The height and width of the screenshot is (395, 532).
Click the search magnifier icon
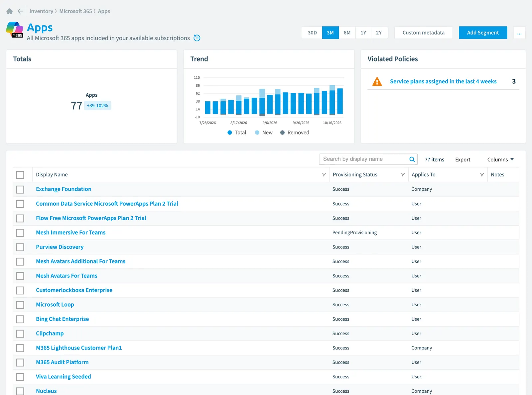(x=412, y=159)
